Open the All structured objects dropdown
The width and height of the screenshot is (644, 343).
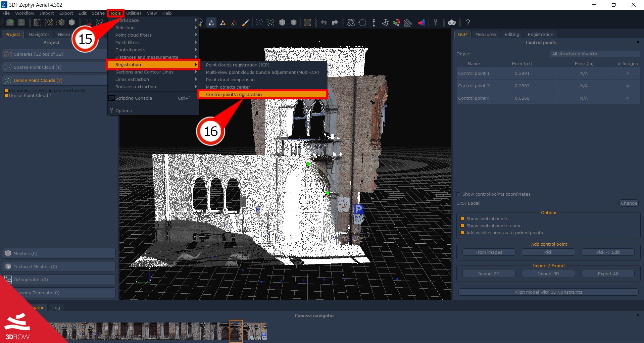595,54
